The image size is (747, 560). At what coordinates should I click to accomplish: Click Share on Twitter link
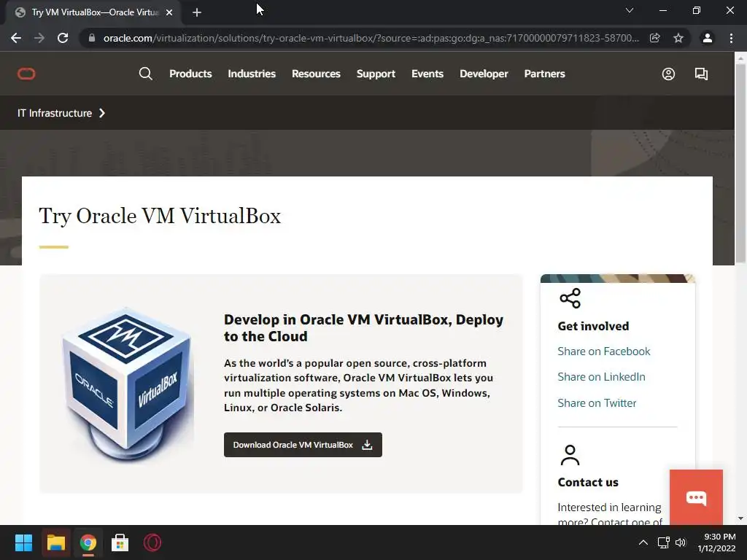(x=597, y=403)
